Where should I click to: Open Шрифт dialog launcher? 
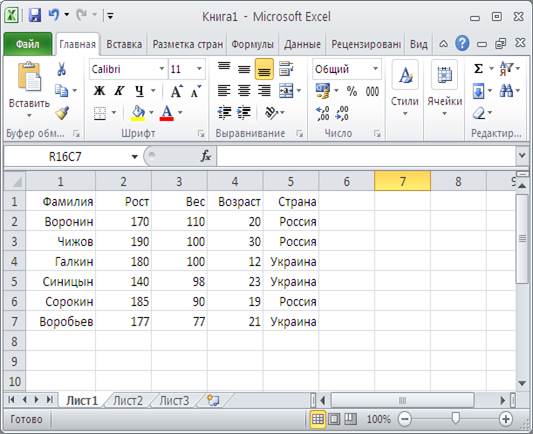point(201,134)
